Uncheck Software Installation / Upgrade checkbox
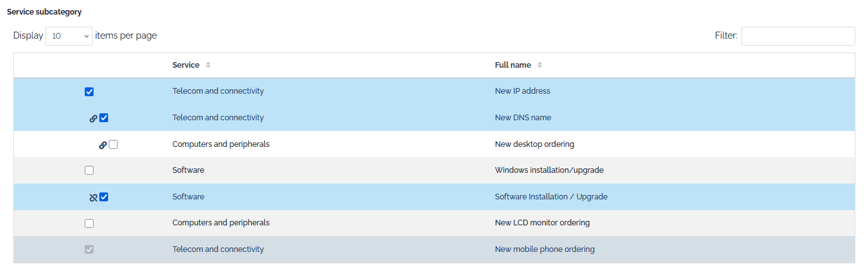This screenshot has height=276, width=868. [x=104, y=197]
